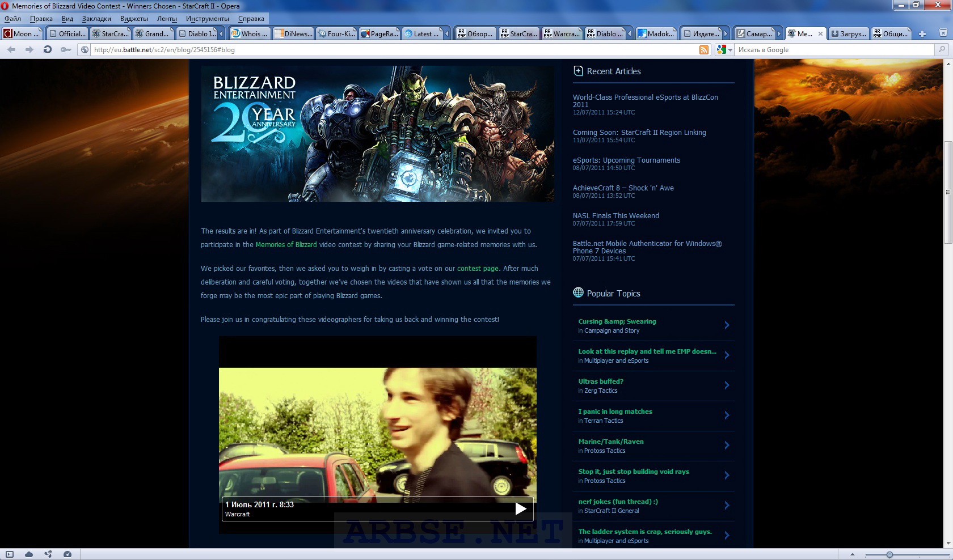
Task: Toggle Opera Turbo speedometer icon
Action: [68, 554]
